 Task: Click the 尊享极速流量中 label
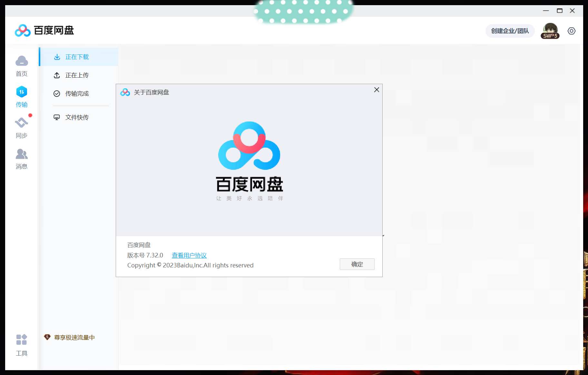pos(74,337)
